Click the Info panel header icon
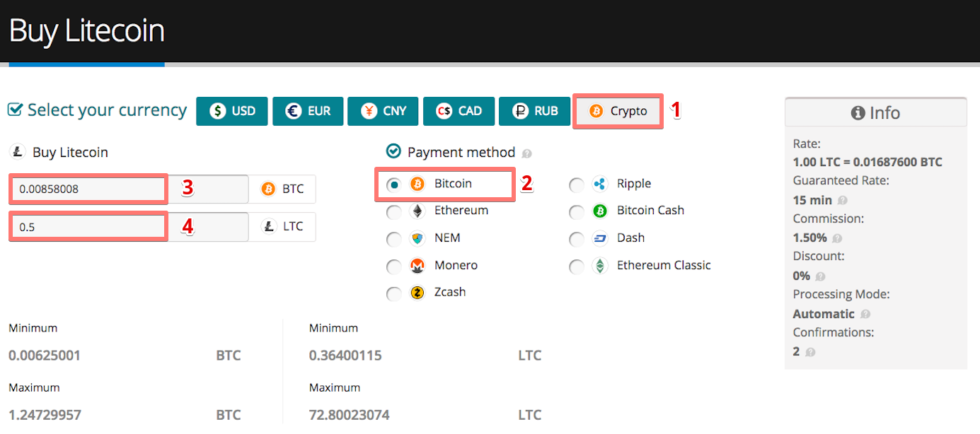The image size is (980, 434). point(858,113)
